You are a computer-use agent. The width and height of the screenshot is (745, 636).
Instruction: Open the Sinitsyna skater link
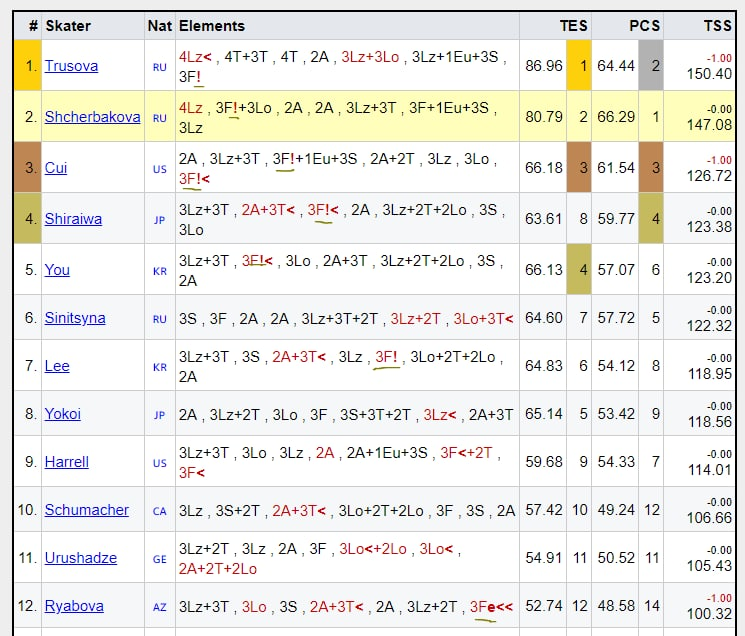click(74, 318)
